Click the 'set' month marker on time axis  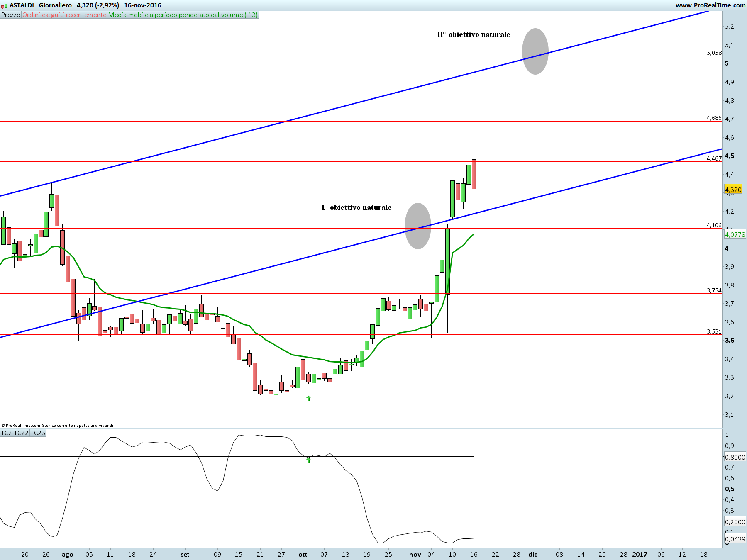coord(185,555)
